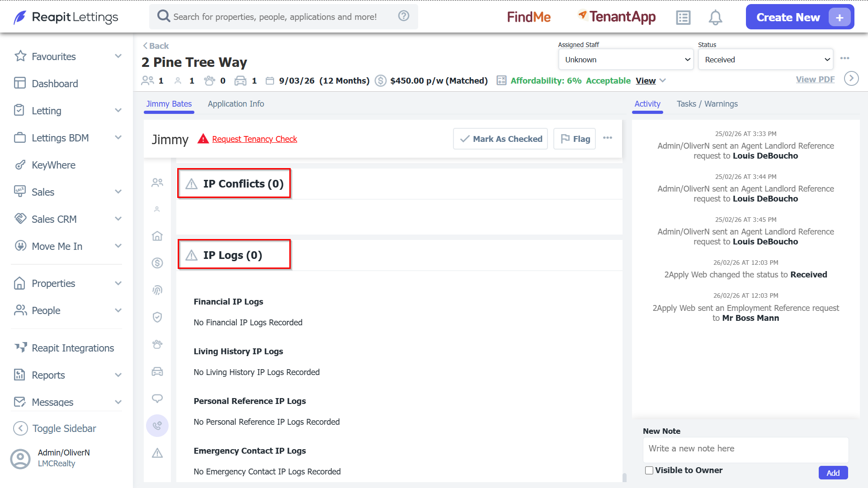Open the shield check section icon
This screenshot has height=488, width=868.
point(157,317)
